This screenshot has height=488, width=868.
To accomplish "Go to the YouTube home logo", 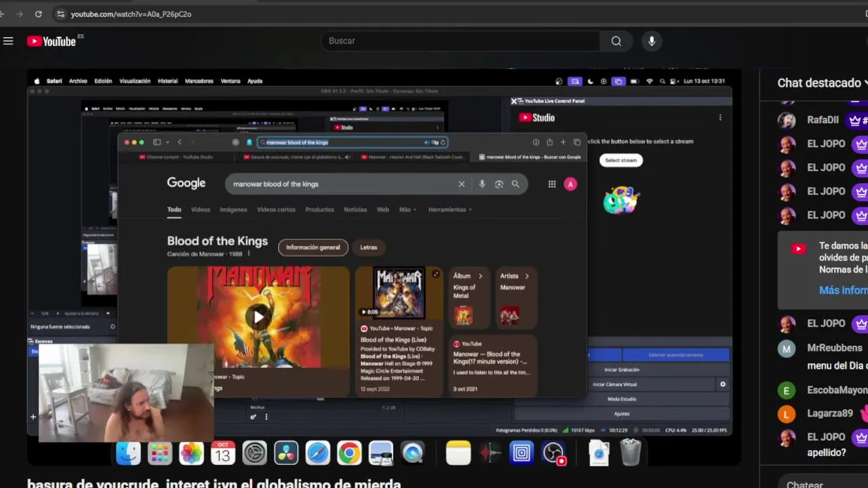I will [52, 41].
